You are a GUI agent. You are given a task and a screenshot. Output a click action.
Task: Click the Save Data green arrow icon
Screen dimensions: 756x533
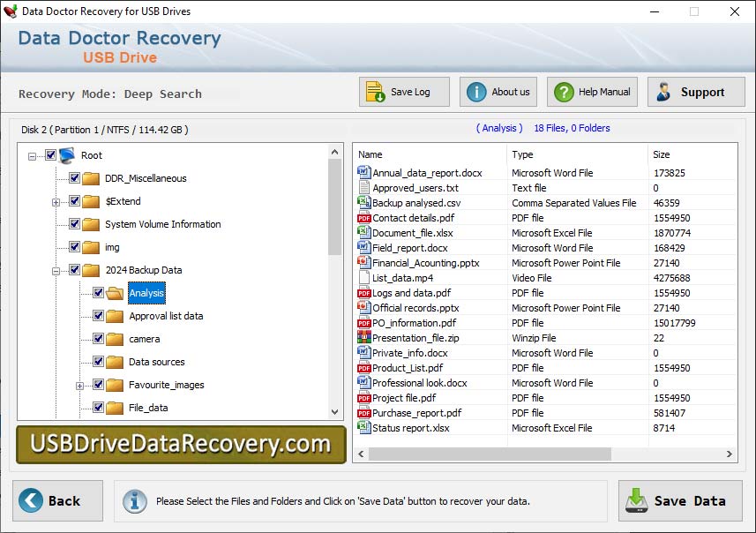tap(636, 500)
